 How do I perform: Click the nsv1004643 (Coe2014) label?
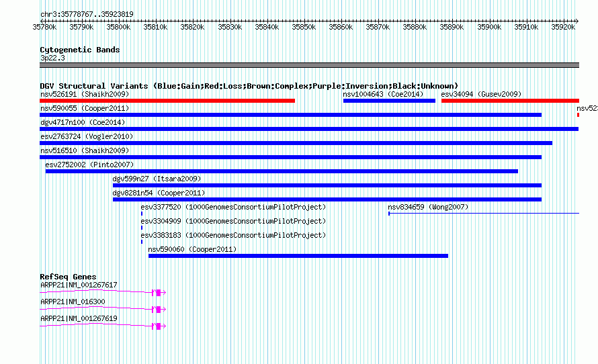pyautogui.click(x=383, y=94)
